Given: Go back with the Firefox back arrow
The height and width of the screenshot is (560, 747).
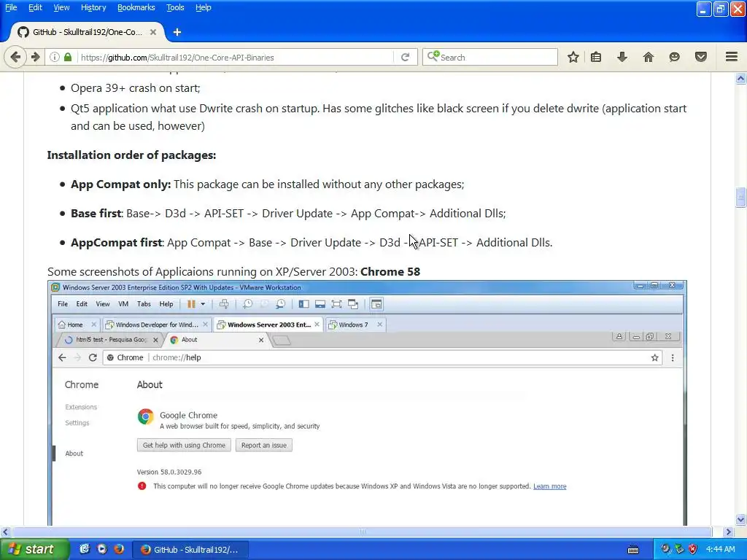Looking at the screenshot, I should (x=15, y=57).
